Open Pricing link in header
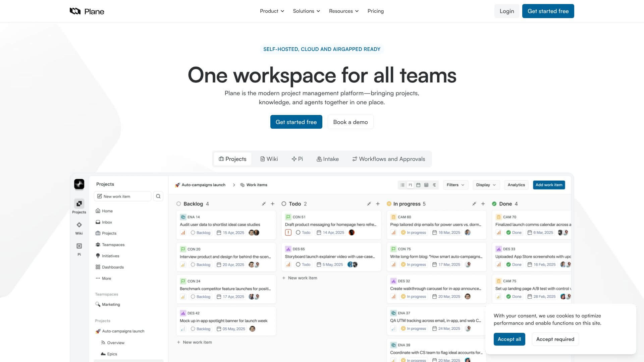644x362 pixels. 375,11
